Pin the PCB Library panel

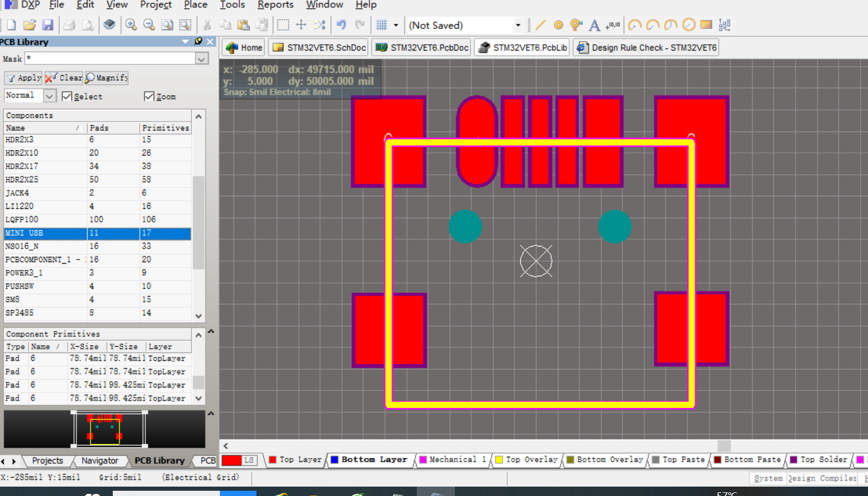198,41
